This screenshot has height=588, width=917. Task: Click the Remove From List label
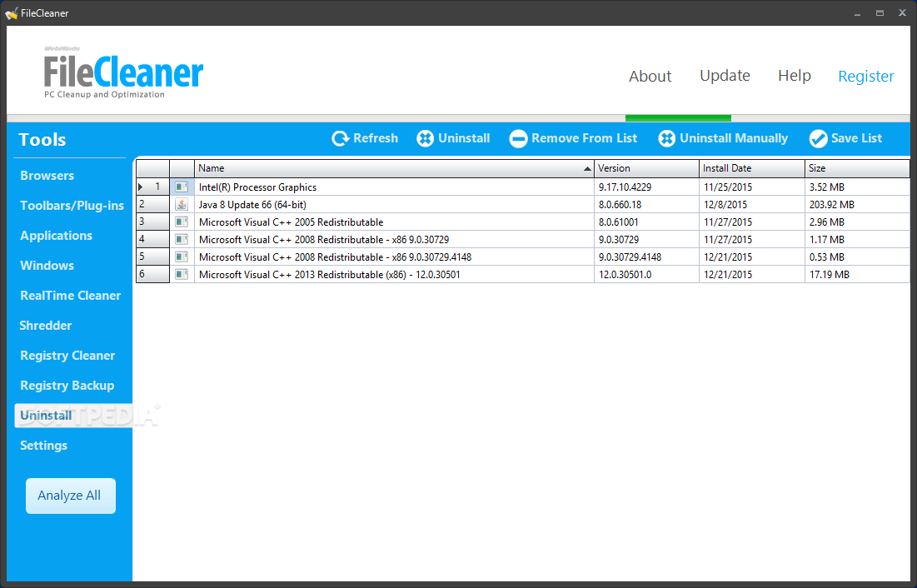[584, 138]
